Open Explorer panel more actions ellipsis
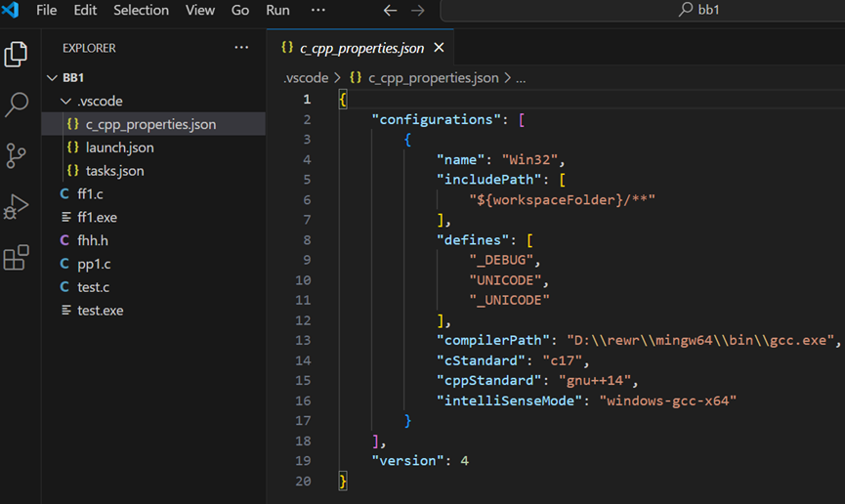 pos(241,48)
